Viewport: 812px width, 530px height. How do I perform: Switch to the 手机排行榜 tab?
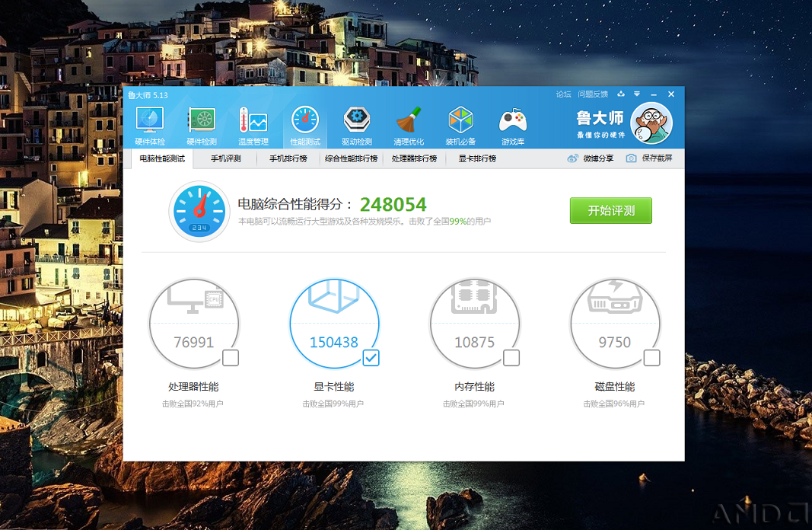288,158
